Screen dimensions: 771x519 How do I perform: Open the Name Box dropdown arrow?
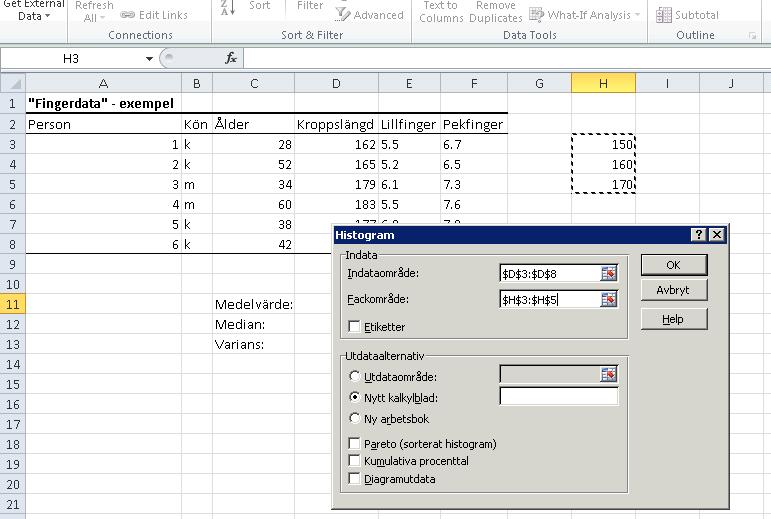[149, 59]
